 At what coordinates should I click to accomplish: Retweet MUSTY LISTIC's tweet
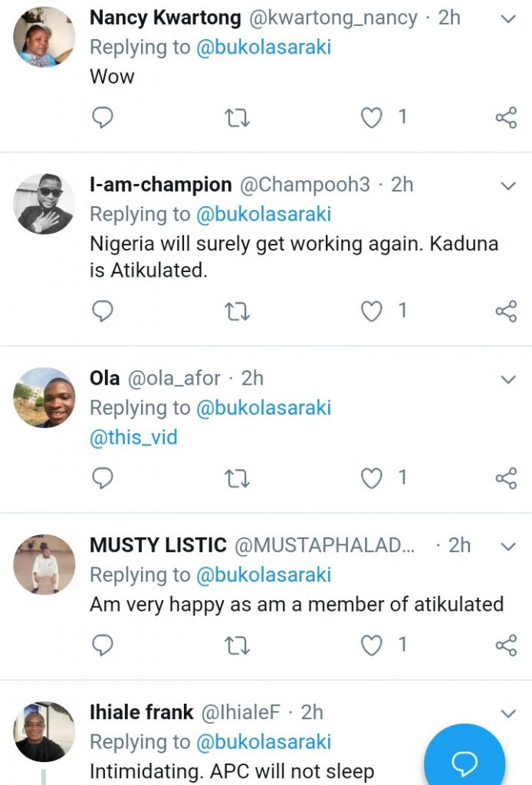tap(237, 645)
